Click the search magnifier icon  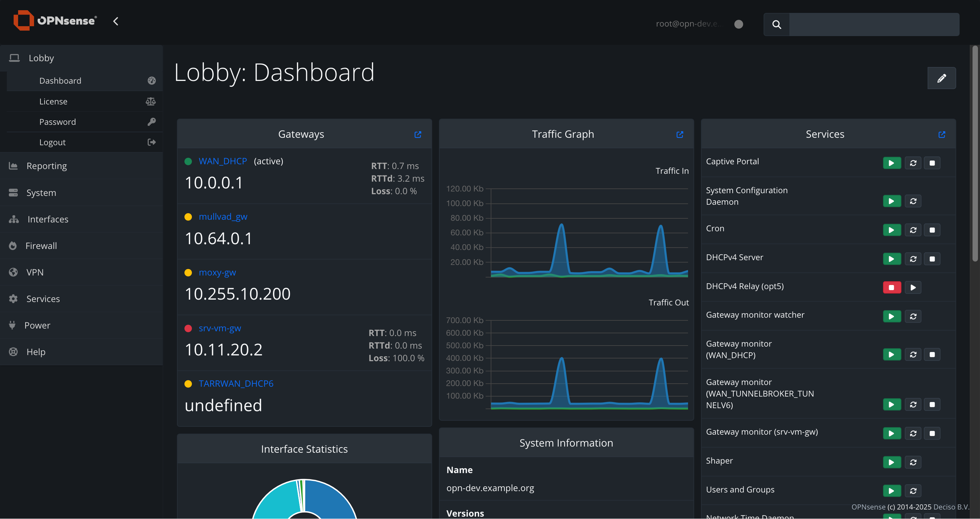(777, 25)
